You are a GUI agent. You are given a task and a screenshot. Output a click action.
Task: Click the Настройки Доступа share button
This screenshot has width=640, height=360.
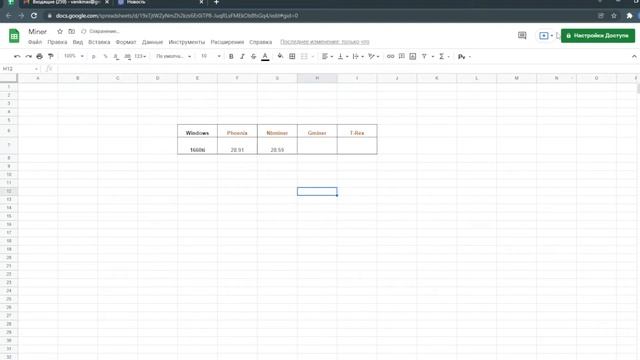tap(598, 36)
